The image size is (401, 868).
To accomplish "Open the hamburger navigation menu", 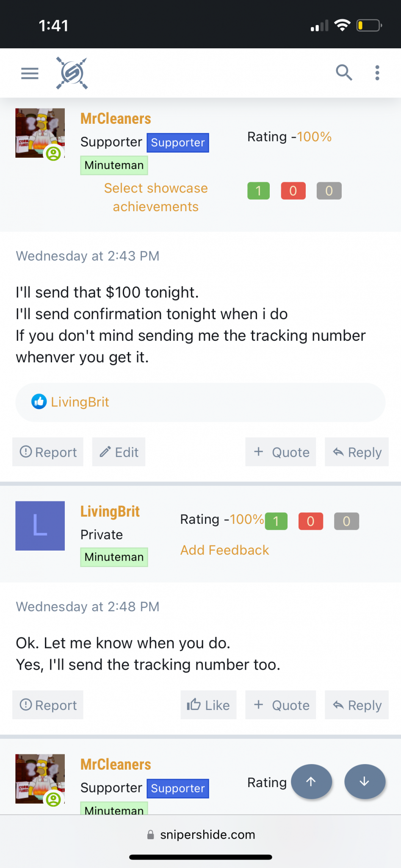I will coord(30,73).
